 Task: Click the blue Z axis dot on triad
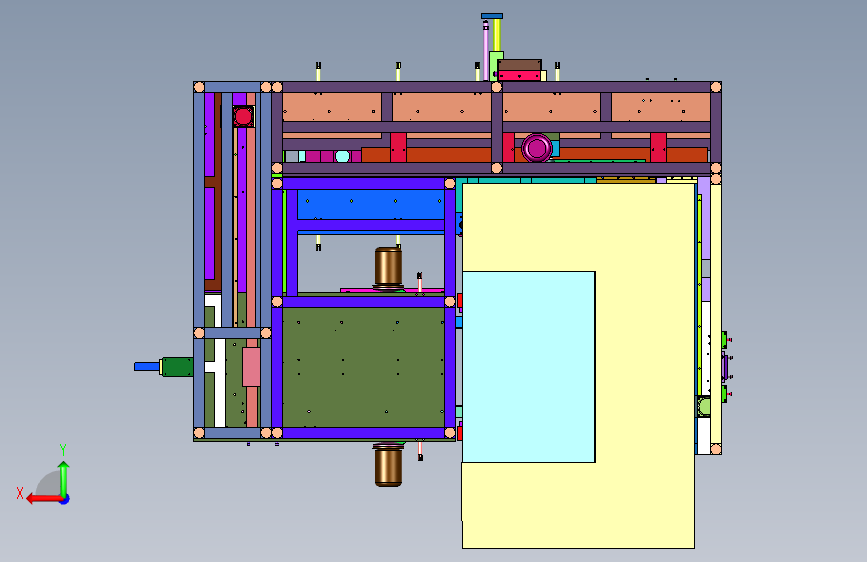(65, 500)
